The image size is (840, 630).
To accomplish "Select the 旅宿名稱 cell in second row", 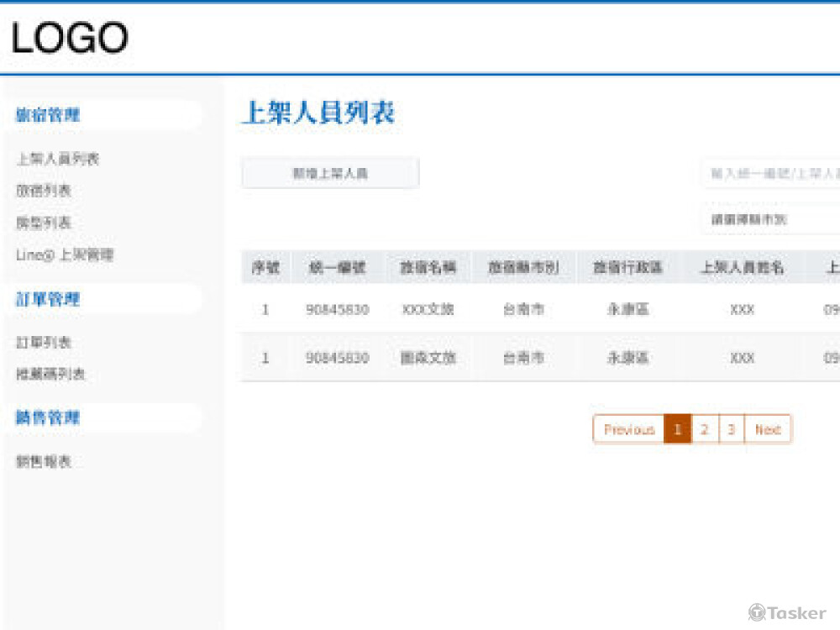I will [428, 357].
